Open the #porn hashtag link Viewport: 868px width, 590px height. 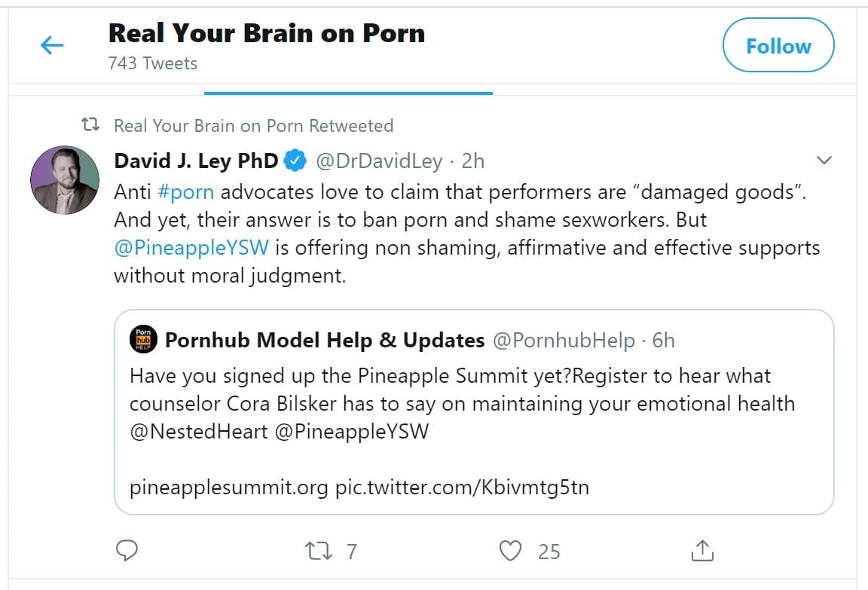click(x=186, y=191)
